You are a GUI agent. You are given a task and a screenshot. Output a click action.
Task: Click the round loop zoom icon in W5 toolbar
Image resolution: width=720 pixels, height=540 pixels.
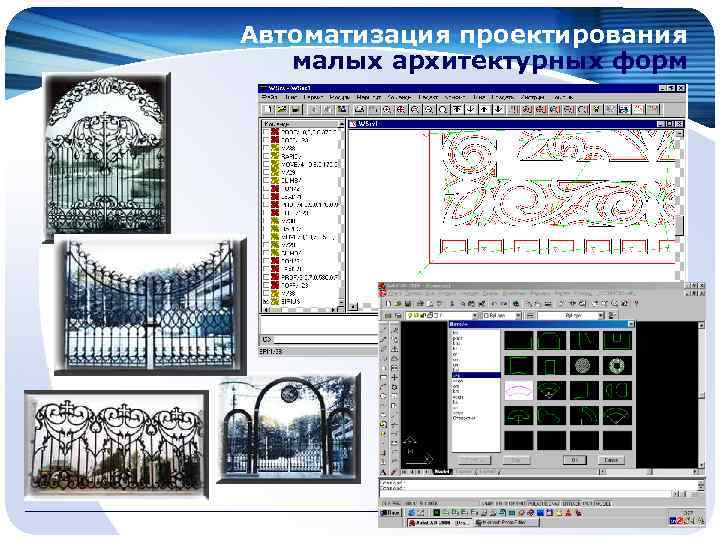coord(443,110)
